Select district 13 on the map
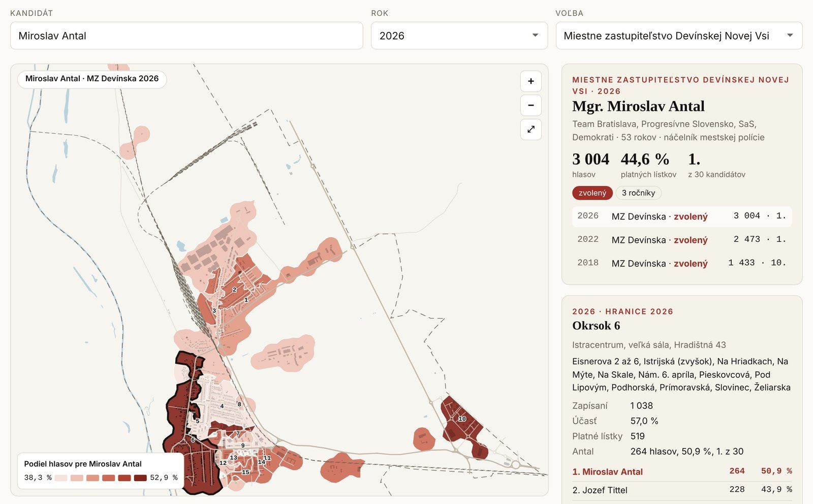The width and height of the screenshot is (813, 504). 233,457
